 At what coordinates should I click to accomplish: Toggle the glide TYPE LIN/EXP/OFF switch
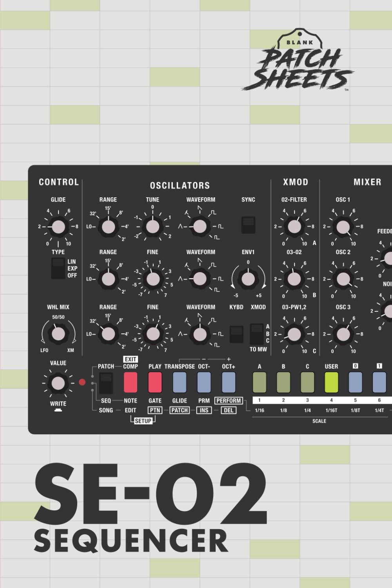(x=58, y=268)
